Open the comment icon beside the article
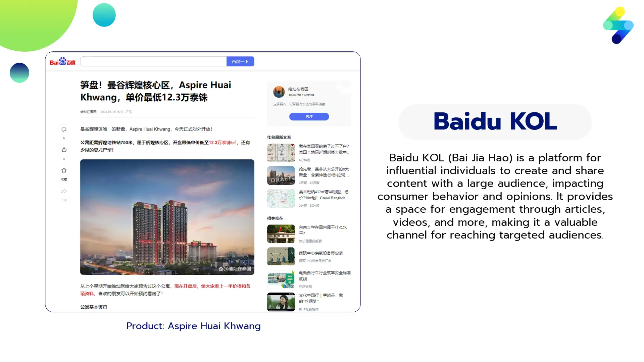 click(x=64, y=130)
